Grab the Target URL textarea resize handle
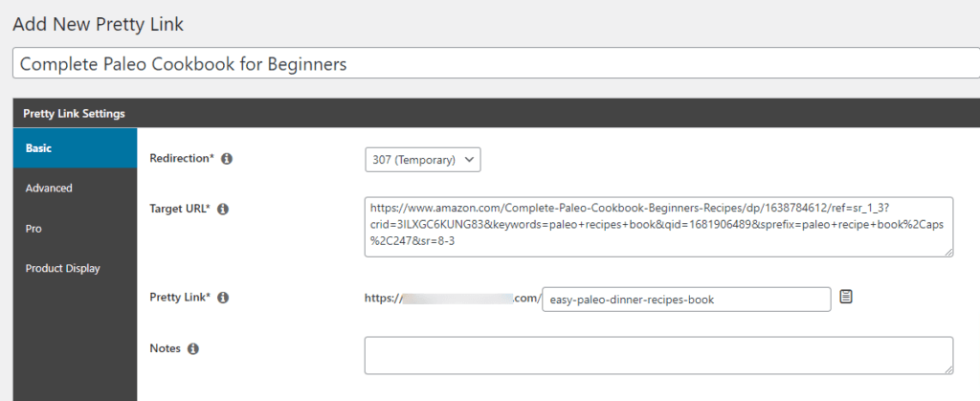The height and width of the screenshot is (401, 980). coord(947,252)
